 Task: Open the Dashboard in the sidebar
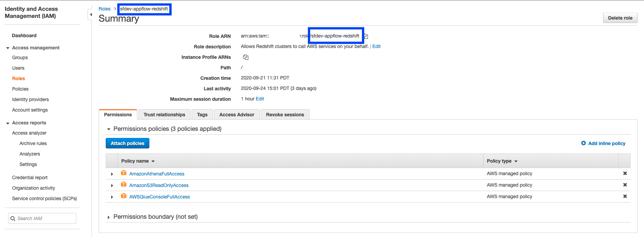pos(24,35)
